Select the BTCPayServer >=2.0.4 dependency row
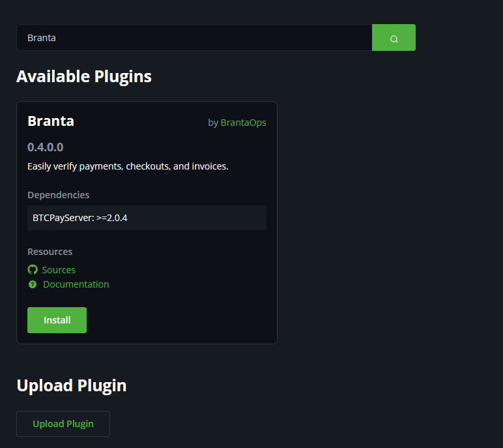The height and width of the screenshot is (448, 503). (147, 218)
